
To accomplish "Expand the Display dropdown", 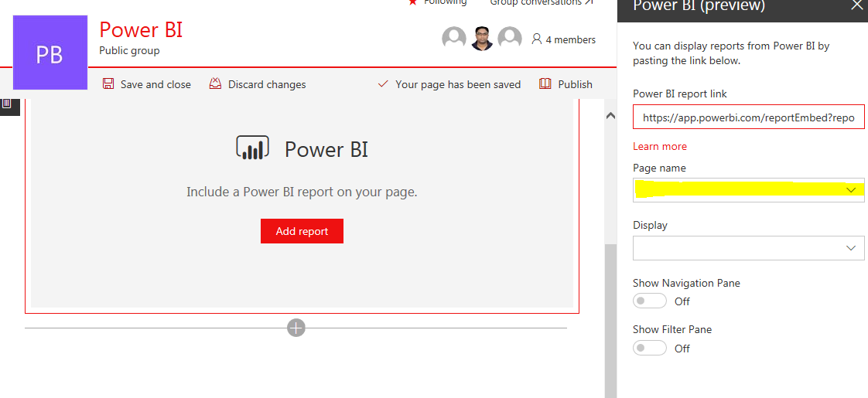I will (748, 247).
